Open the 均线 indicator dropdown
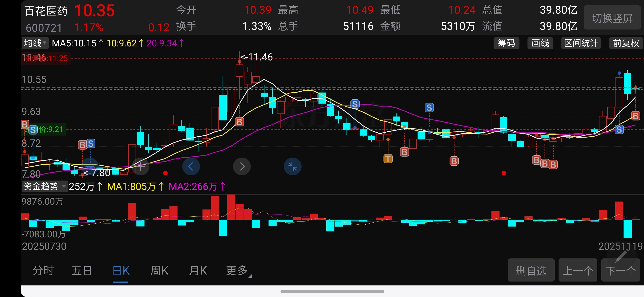The width and height of the screenshot is (644, 297). coord(35,43)
